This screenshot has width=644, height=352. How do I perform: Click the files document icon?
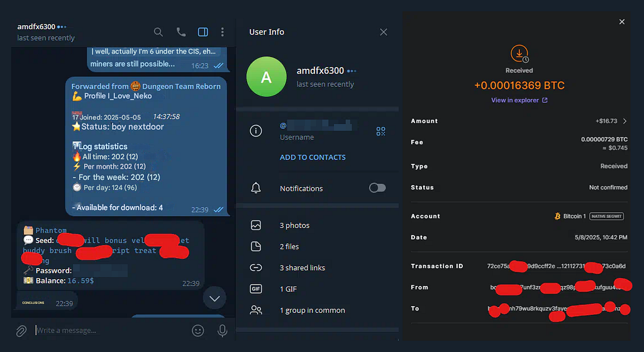(256, 246)
